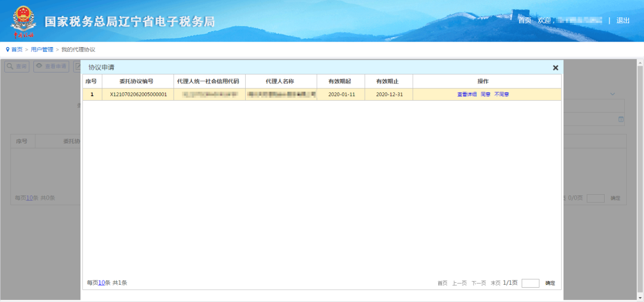644x302 pixels.
Task: Select agreement row X1210702062005000001
Action: [x=322, y=94]
